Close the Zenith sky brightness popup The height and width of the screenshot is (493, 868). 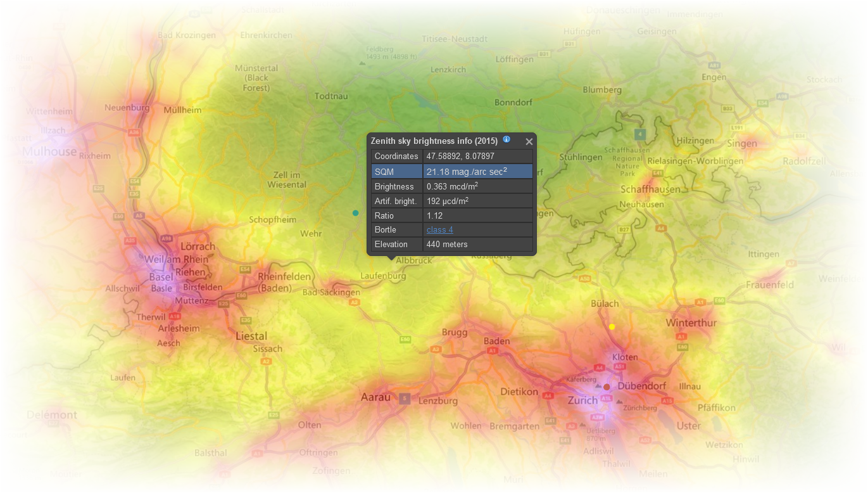coord(529,142)
